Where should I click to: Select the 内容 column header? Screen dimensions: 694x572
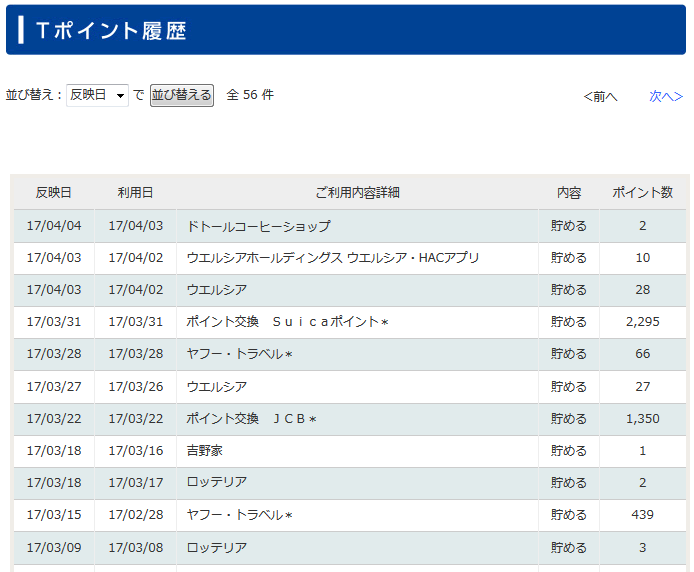569,193
